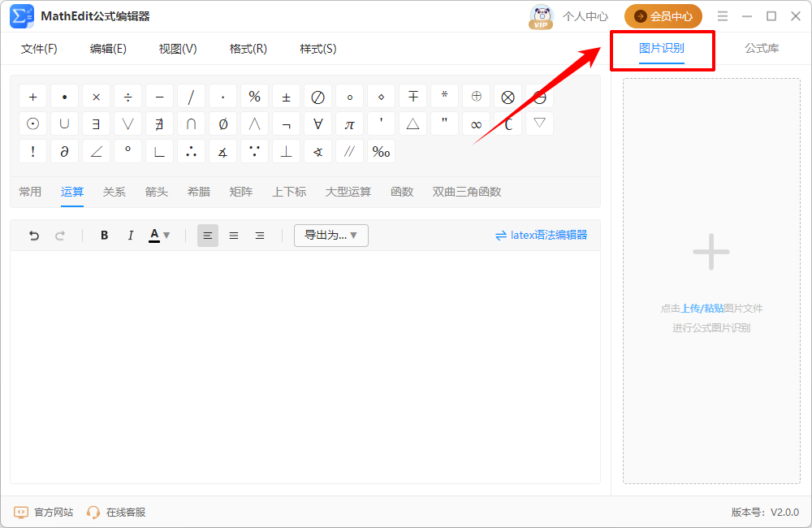Select the 图片识别 panel tab
Screen dimensions: 812x528
pos(661,48)
